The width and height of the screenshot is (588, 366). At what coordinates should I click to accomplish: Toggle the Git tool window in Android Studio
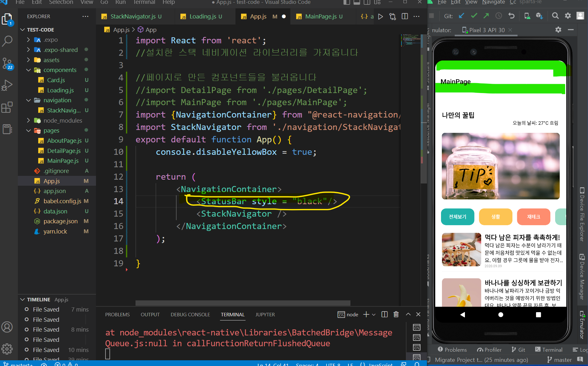[x=518, y=350]
